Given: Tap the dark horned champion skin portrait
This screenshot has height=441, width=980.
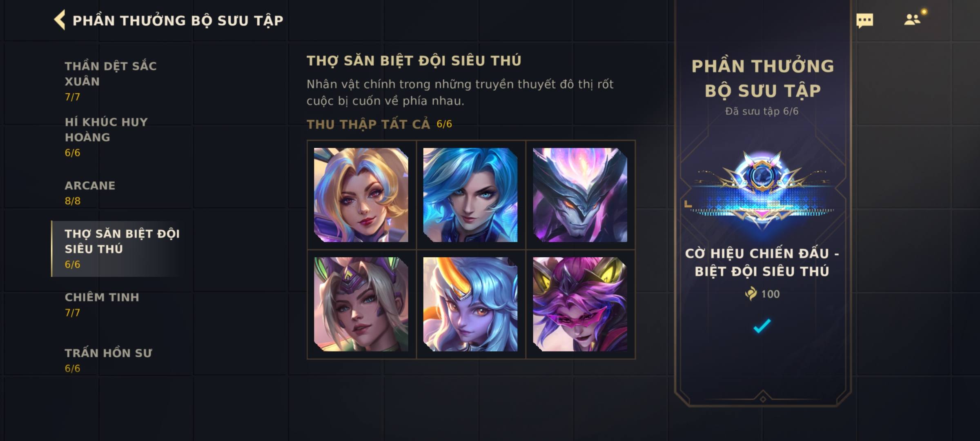Looking at the screenshot, I should click(580, 195).
